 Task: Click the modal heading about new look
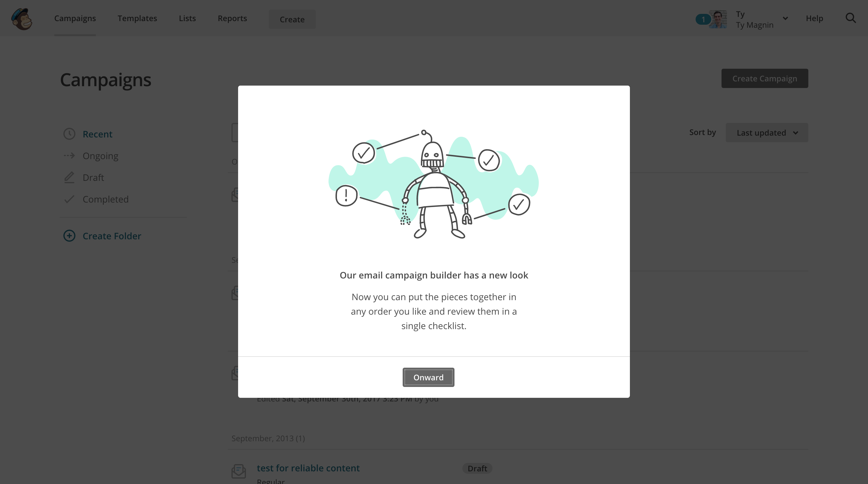pos(434,275)
